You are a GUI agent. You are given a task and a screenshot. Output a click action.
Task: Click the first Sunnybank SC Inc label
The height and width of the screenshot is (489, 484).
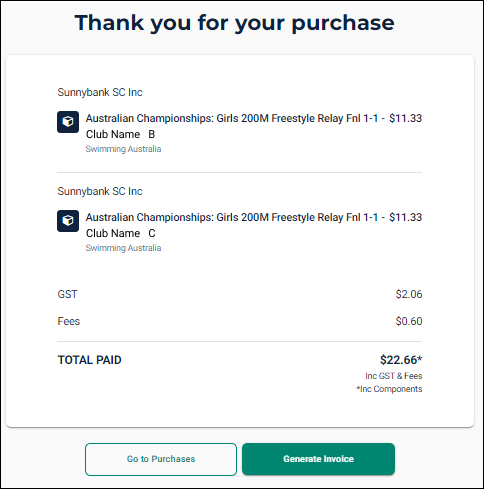click(x=100, y=92)
